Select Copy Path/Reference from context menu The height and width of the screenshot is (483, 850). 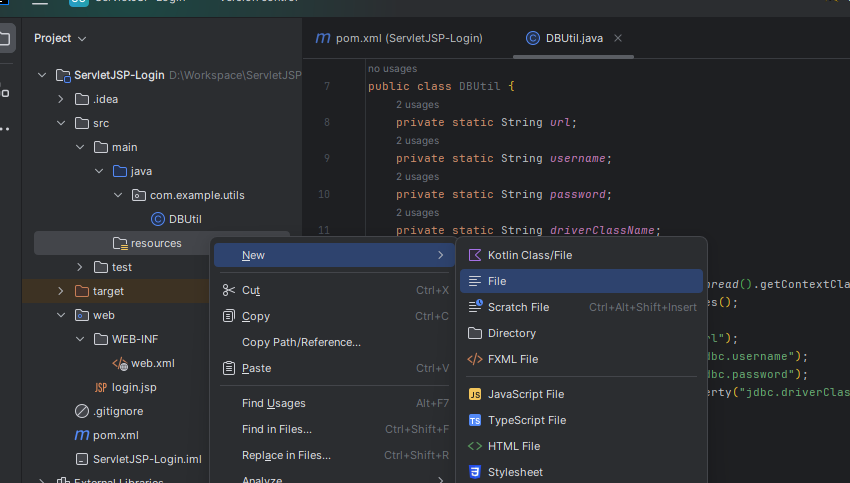tap(301, 342)
